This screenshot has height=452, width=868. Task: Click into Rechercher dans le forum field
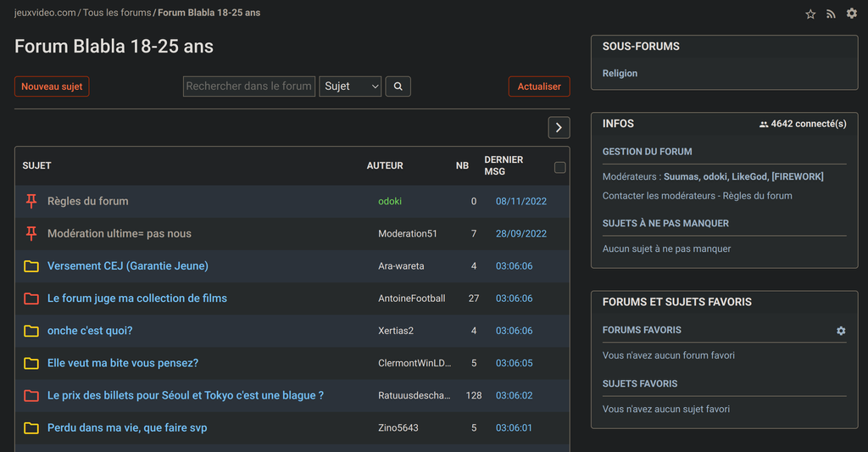pyautogui.click(x=249, y=86)
